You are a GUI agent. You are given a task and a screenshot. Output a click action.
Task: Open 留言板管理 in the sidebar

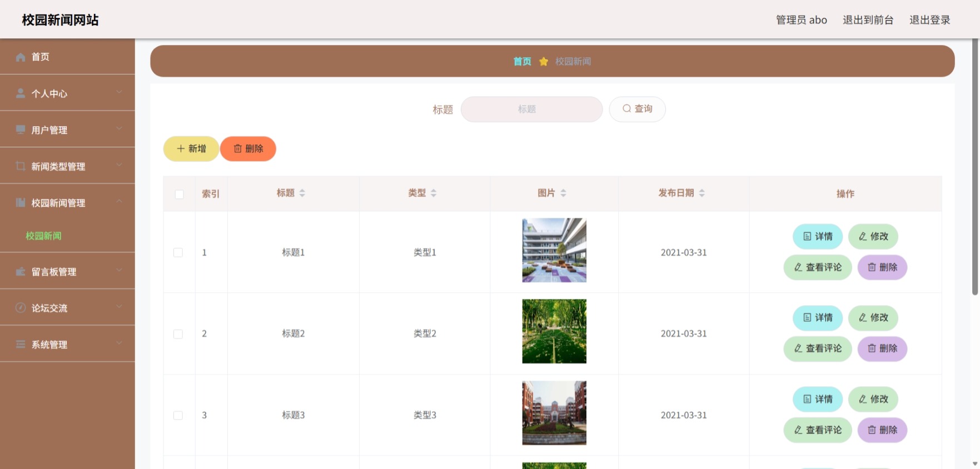click(x=67, y=271)
